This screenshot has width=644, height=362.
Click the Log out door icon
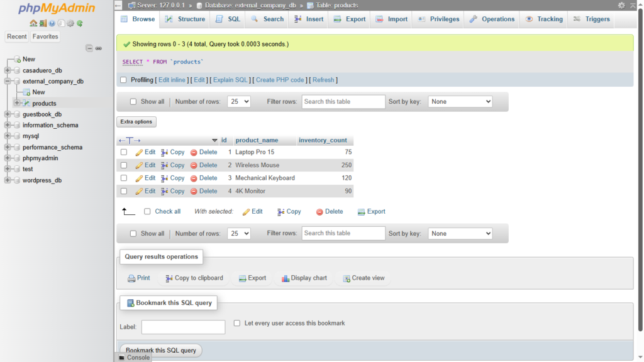(42, 23)
